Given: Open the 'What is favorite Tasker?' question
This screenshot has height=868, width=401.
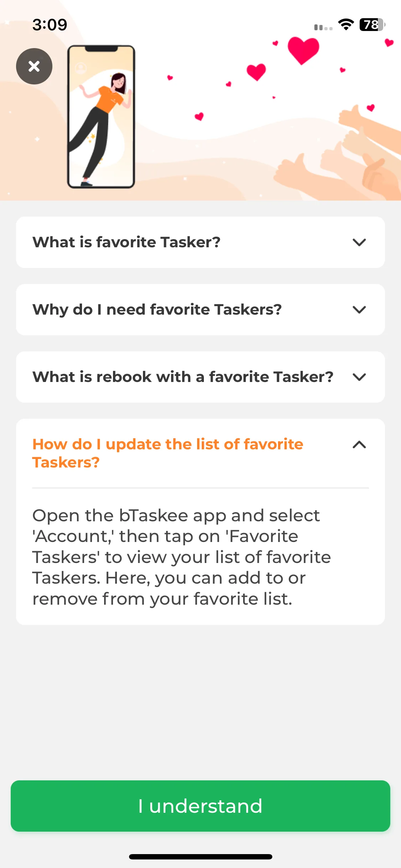Looking at the screenshot, I should (200, 242).
